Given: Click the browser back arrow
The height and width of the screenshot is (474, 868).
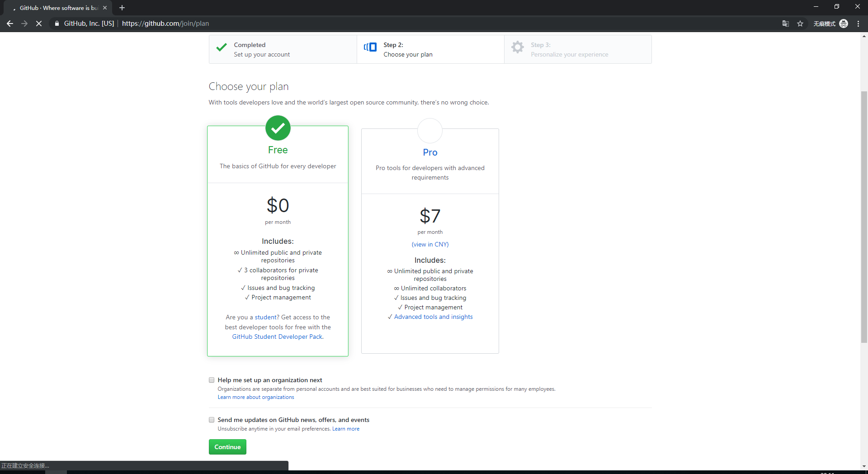Looking at the screenshot, I should pos(10,24).
